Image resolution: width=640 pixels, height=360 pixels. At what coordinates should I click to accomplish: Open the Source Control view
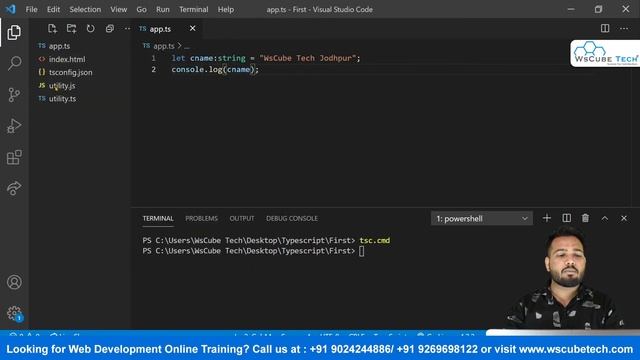(x=14, y=95)
